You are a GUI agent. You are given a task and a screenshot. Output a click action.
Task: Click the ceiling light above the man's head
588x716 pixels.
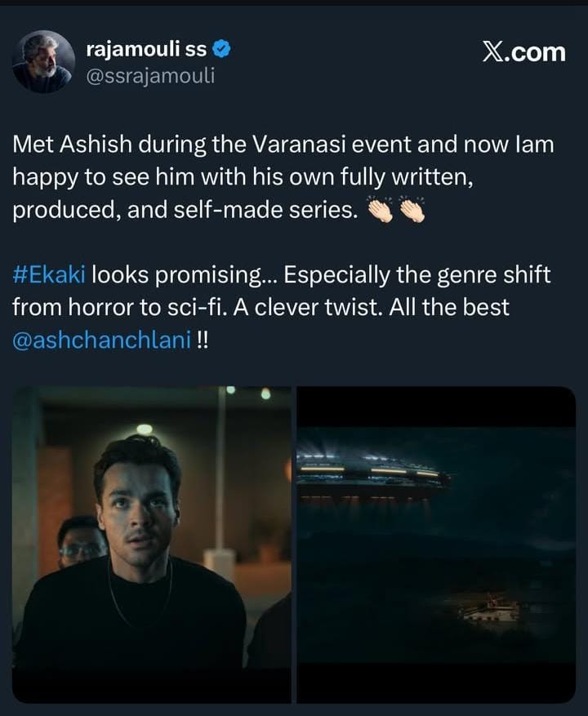tap(145, 429)
